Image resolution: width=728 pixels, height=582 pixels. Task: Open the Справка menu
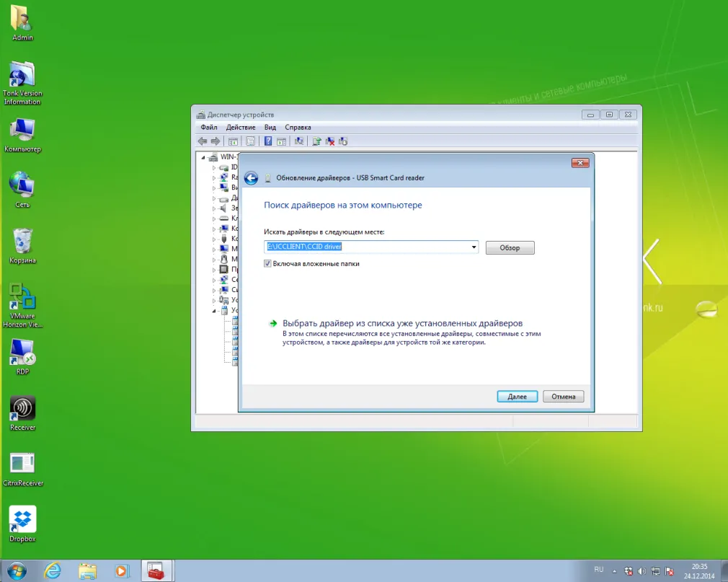pos(298,127)
